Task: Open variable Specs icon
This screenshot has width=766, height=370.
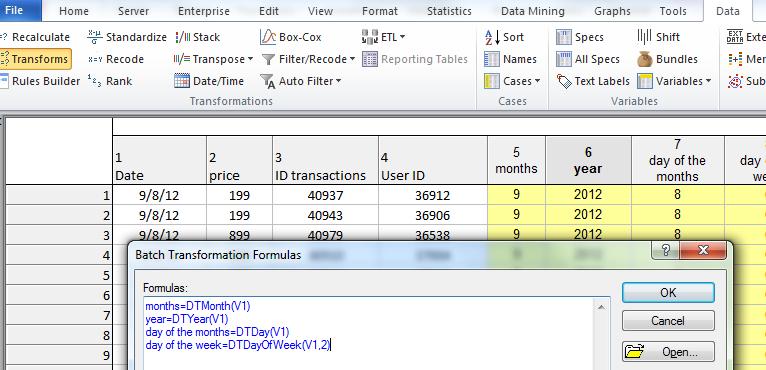Action: [564, 37]
